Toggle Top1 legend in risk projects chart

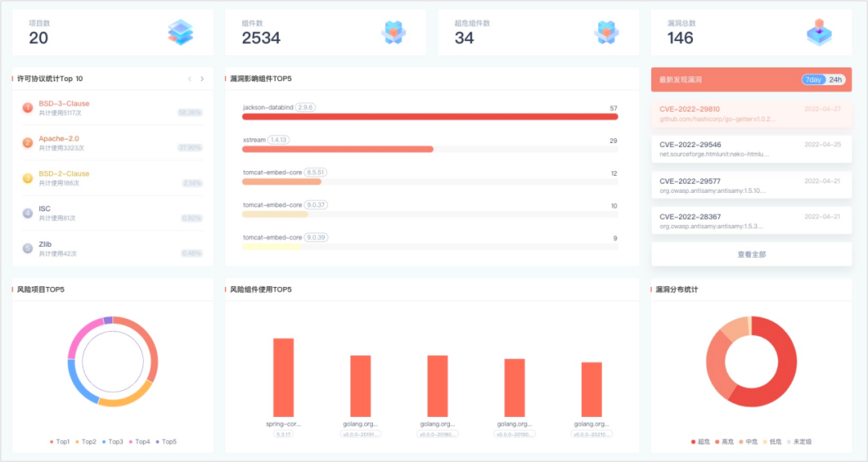pyautogui.click(x=61, y=442)
